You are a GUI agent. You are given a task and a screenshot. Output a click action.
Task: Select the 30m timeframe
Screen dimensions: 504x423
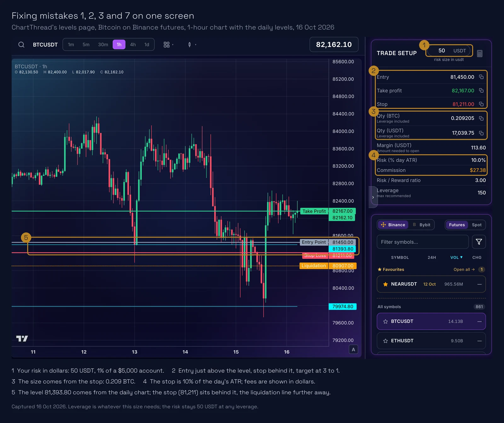coord(103,45)
